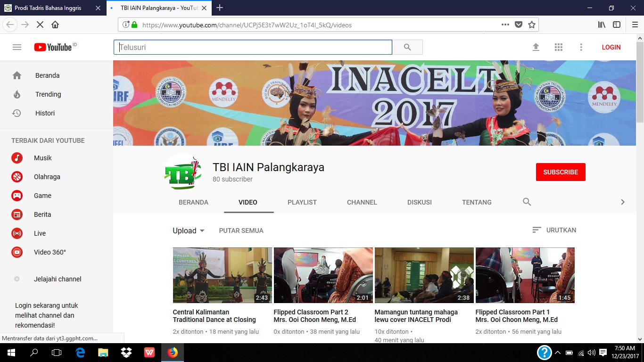Open Dropbox from the taskbar
Screen dimensions: 644x362
pyautogui.click(x=126, y=353)
